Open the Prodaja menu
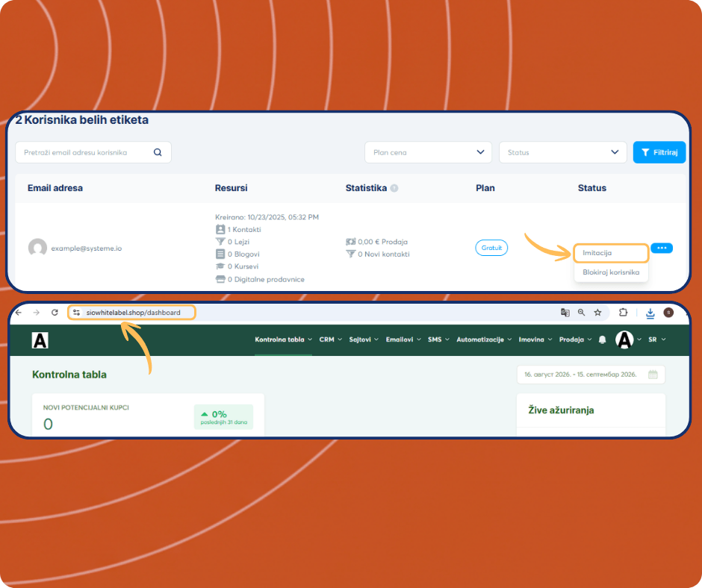 [x=575, y=340]
